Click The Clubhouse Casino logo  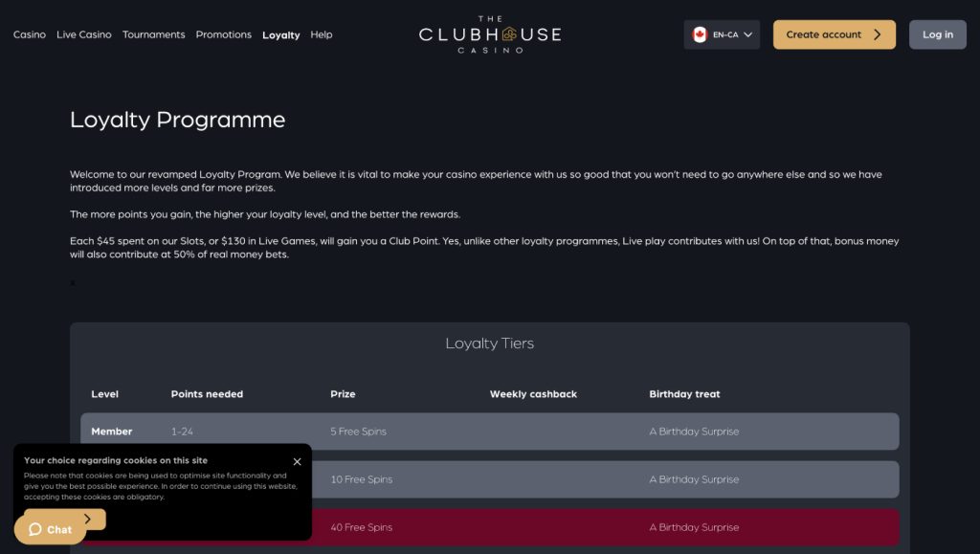[x=489, y=34]
